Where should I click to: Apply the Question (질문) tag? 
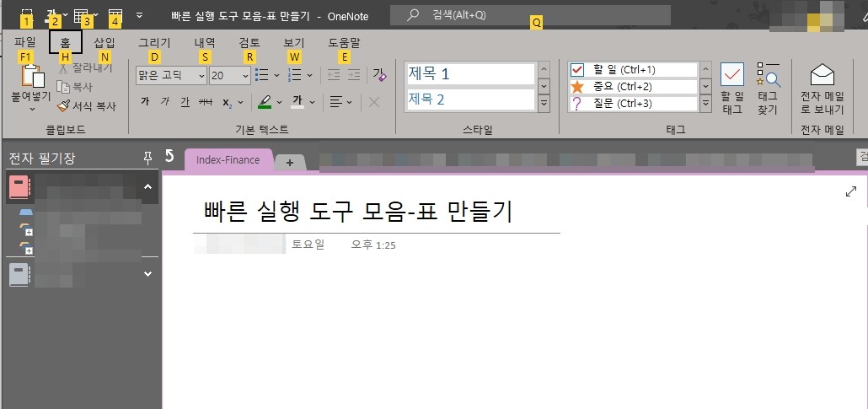(633, 104)
